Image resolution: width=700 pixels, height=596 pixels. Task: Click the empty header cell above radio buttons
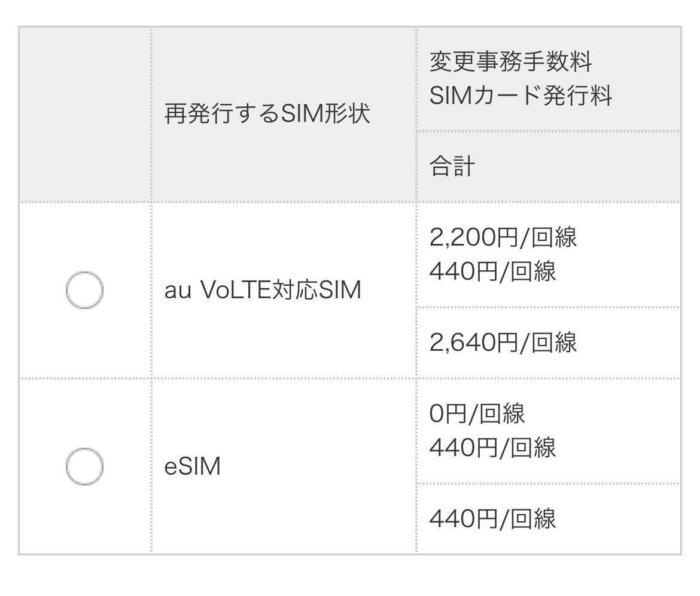[84, 114]
